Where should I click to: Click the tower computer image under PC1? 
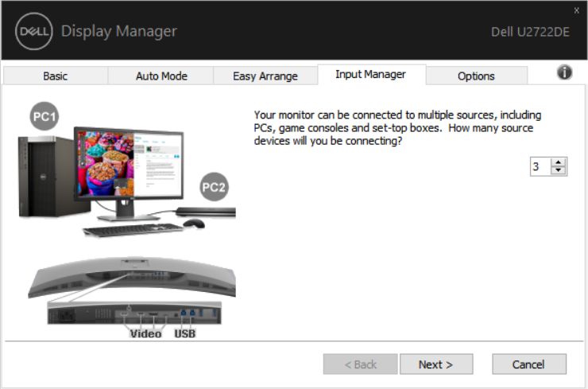tap(45, 176)
